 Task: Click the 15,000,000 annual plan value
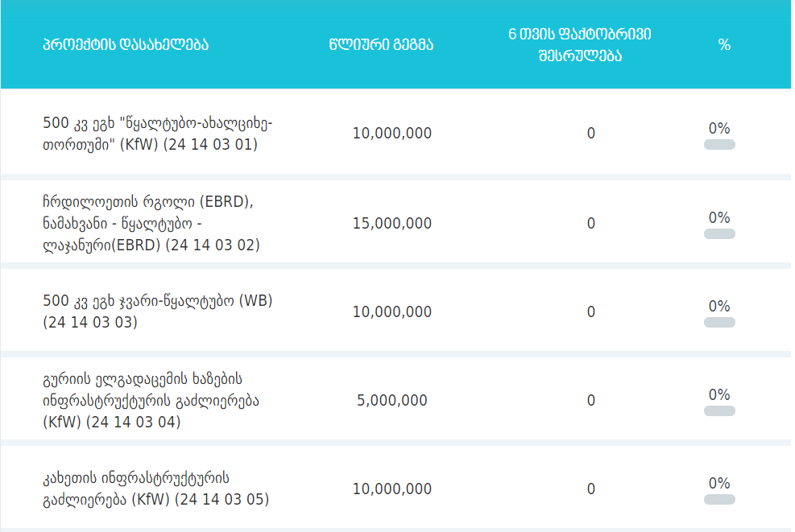click(392, 223)
